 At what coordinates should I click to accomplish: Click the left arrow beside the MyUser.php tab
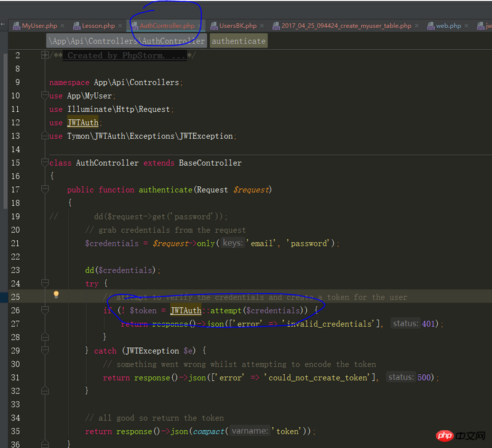(3, 24)
